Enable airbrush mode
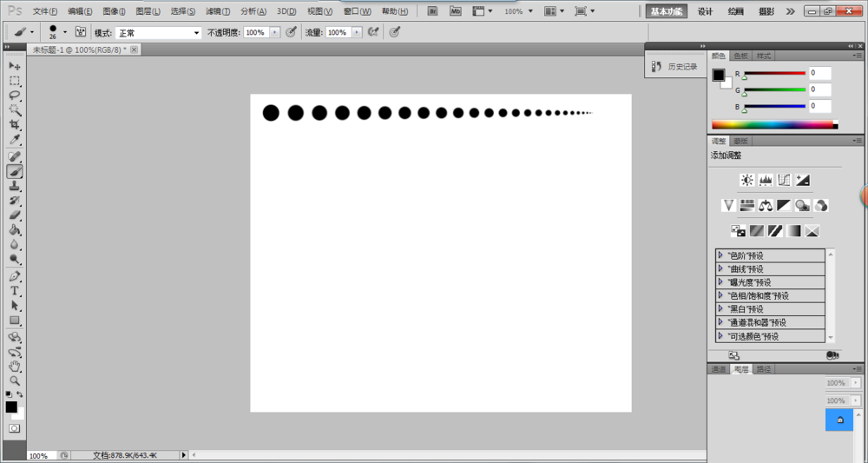Screen dimensions: 868x463 point(373,32)
